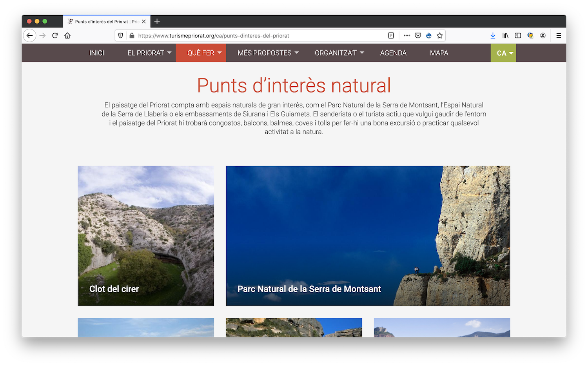The height and width of the screenshot is (366, 588).
Task: Toggle the browser sidebar
Action: click(x=518, y=36)
